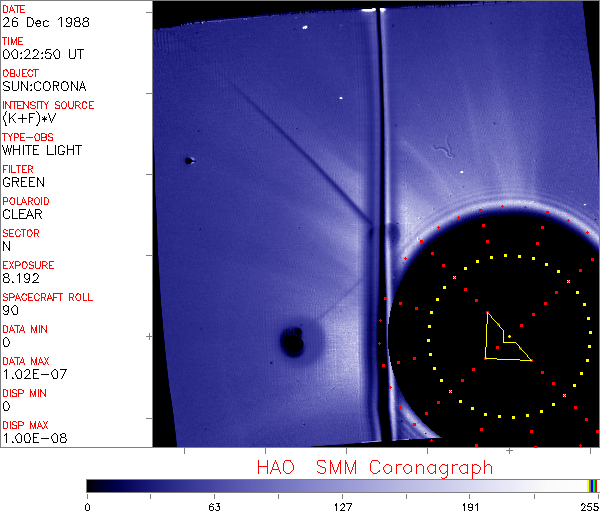The width and height of the screenshot is (600, 512).
Task: Click the small dark spot near the upper left
Action: 187,160
